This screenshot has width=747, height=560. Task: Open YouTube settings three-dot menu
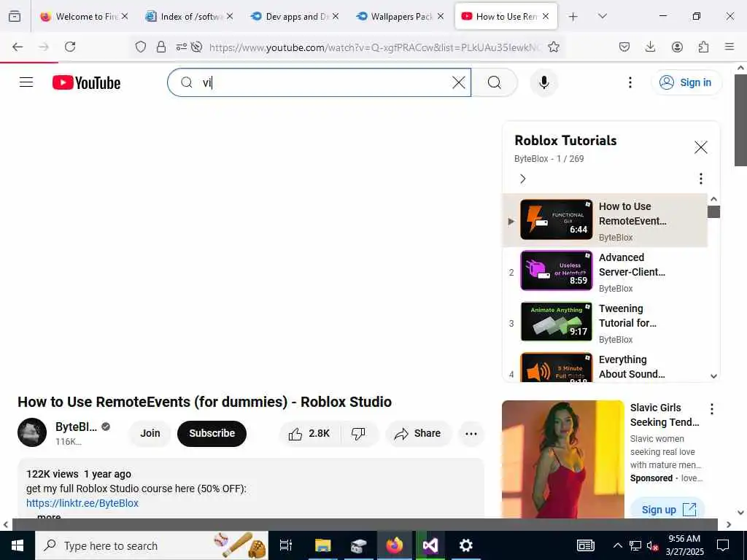[630, 82]
